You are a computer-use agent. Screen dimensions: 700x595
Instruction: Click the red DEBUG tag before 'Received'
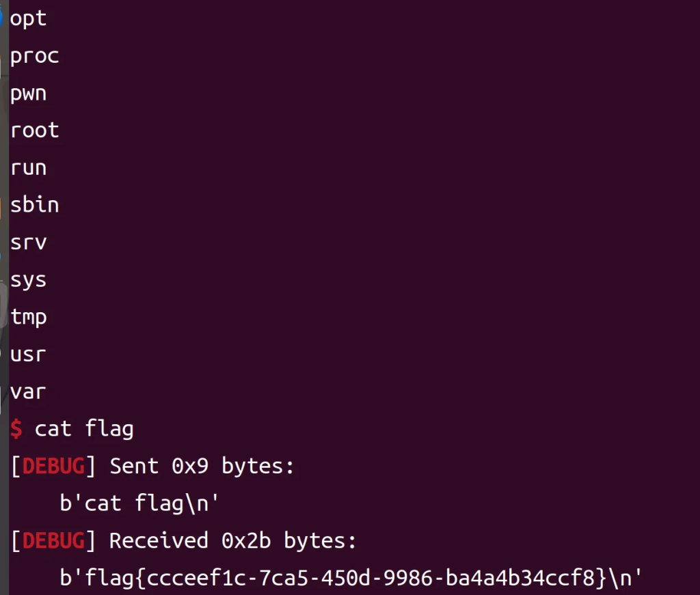click(x=54, y=541)
